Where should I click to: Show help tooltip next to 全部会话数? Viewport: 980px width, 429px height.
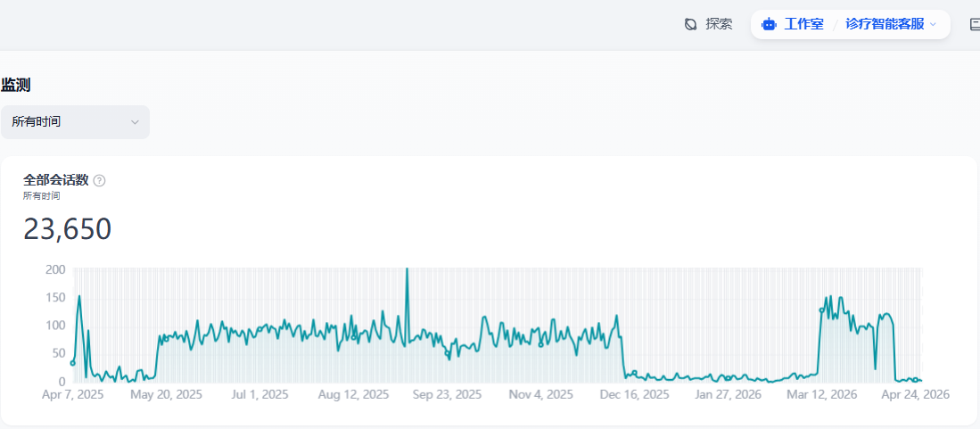[x=99, y=181]
